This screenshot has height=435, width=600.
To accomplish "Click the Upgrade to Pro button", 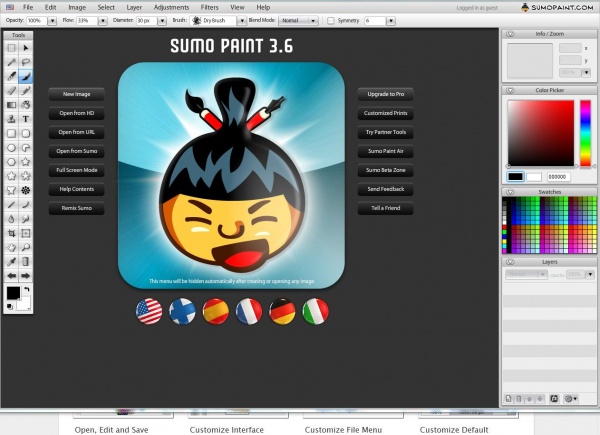I will 385,94.
